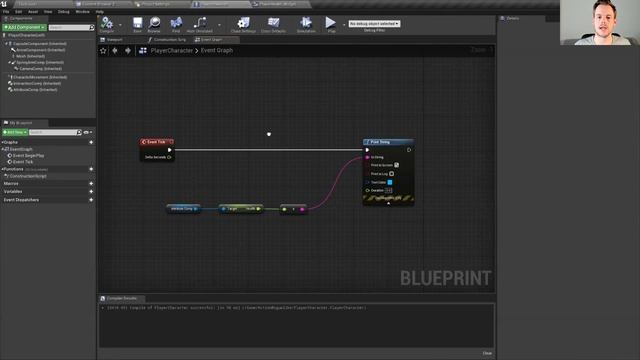Click Duration input pin on Print String

367,190
